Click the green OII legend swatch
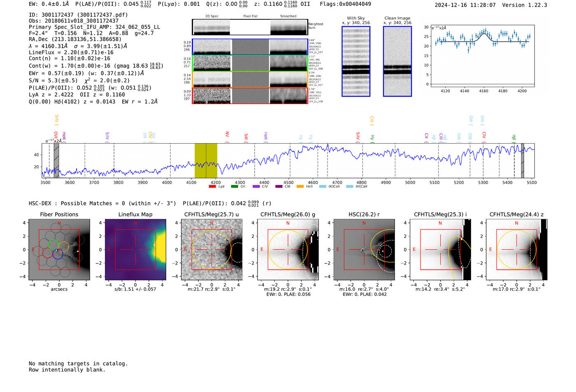 [235, 187]
